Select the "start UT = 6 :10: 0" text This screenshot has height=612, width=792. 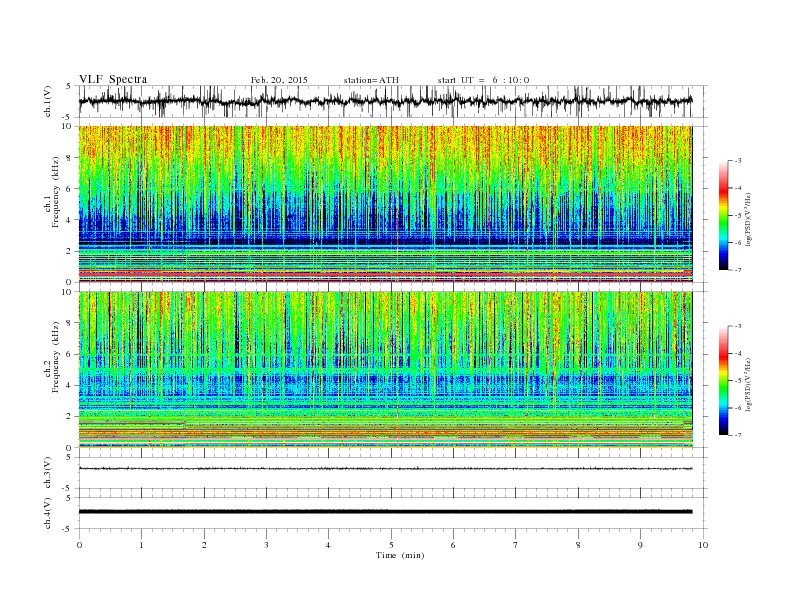coord(483,80)
